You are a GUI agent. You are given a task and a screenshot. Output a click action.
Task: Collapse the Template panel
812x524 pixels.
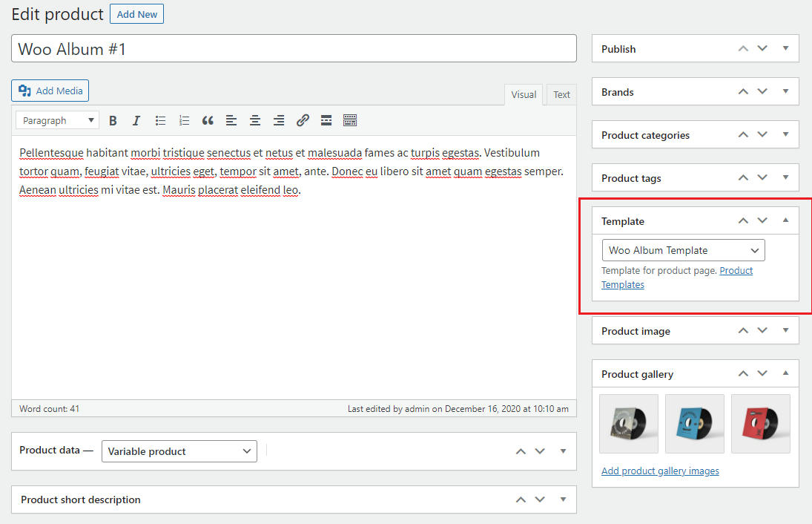(785, 220)
